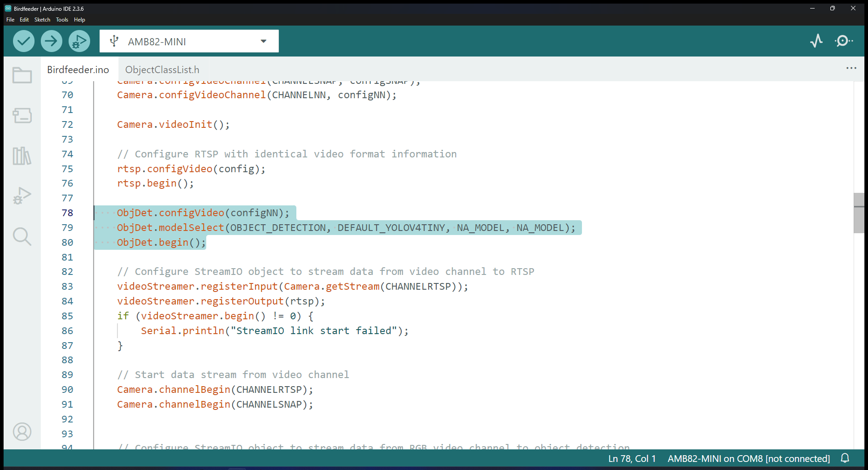Open the Serial Monitor
868x470 pixels.
(843, 41)
